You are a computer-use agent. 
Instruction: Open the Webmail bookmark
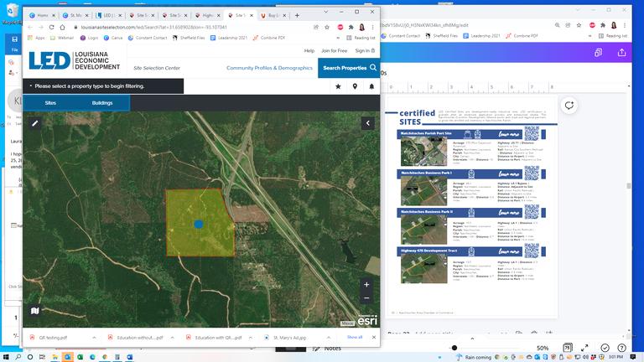(61, 38)
